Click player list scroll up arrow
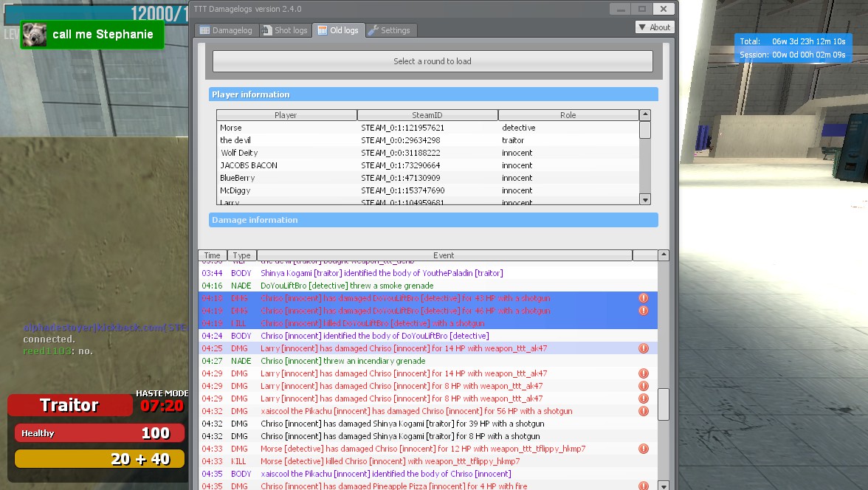 (645, 115)
